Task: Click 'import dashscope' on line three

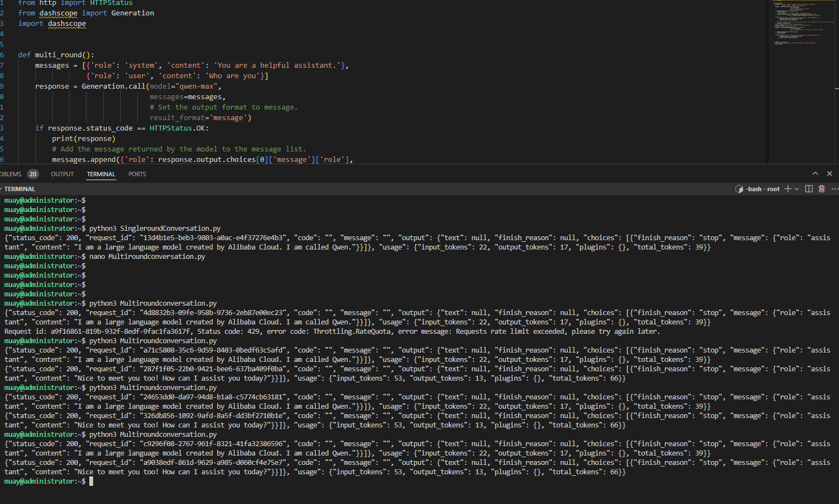Action: [52, 24]
